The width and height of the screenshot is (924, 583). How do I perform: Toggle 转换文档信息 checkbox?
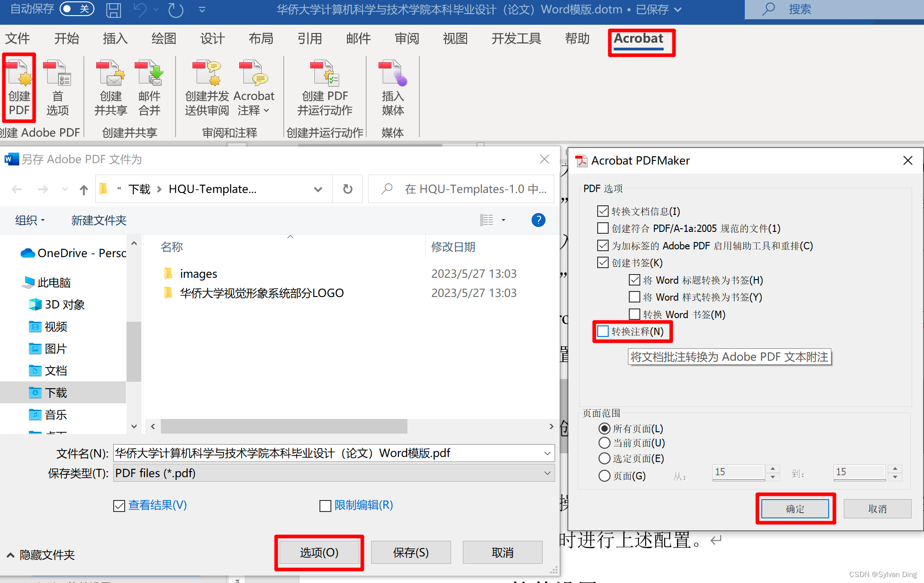point(603,211)
